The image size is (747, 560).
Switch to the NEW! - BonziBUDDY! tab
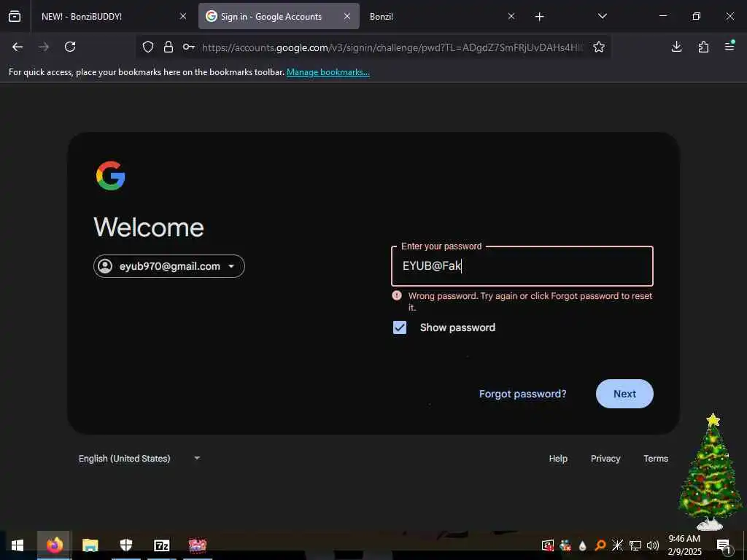click(x=112, y=16)
